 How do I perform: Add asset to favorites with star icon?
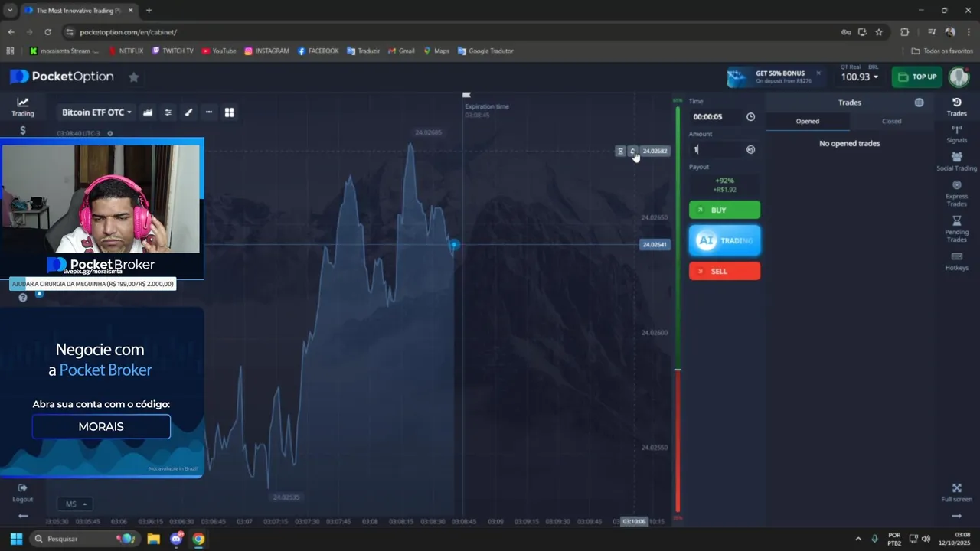click(x=133, y=77)
